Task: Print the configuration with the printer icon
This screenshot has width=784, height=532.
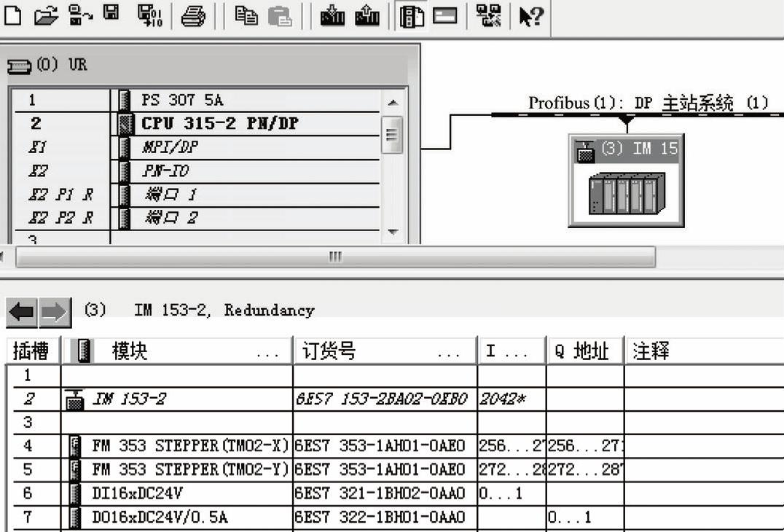Action: tap(193, 16)
